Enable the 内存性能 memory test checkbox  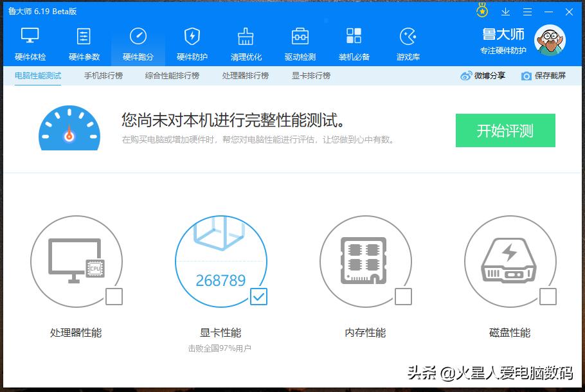click(x=404, y=297)
